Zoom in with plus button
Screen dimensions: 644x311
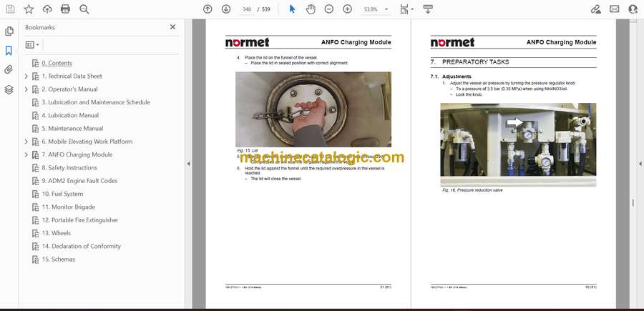(x=348, y=9)
